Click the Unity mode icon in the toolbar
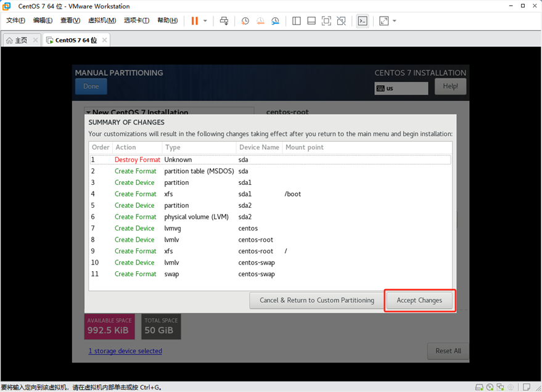 (x=341, y=21)
